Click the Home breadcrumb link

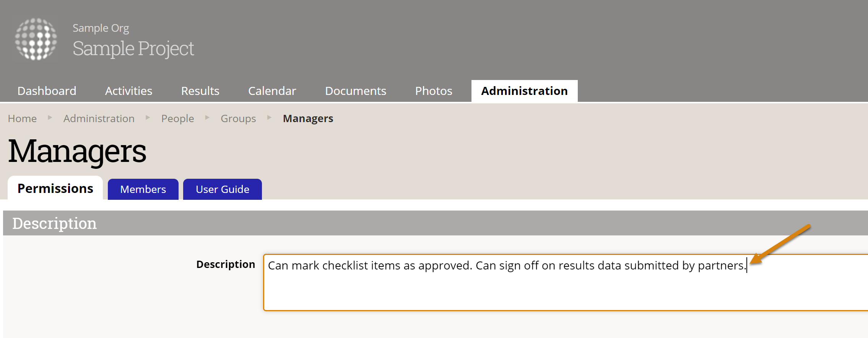22,119
